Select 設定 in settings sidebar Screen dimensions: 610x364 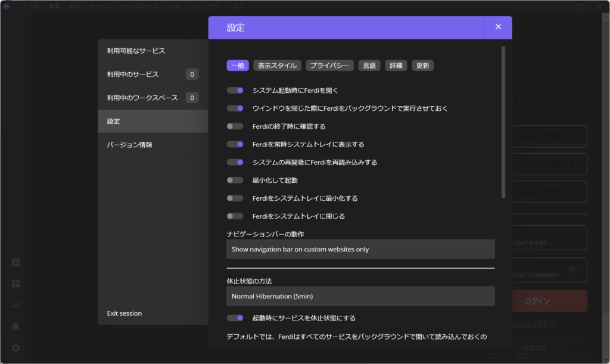(x=153, y=121)
